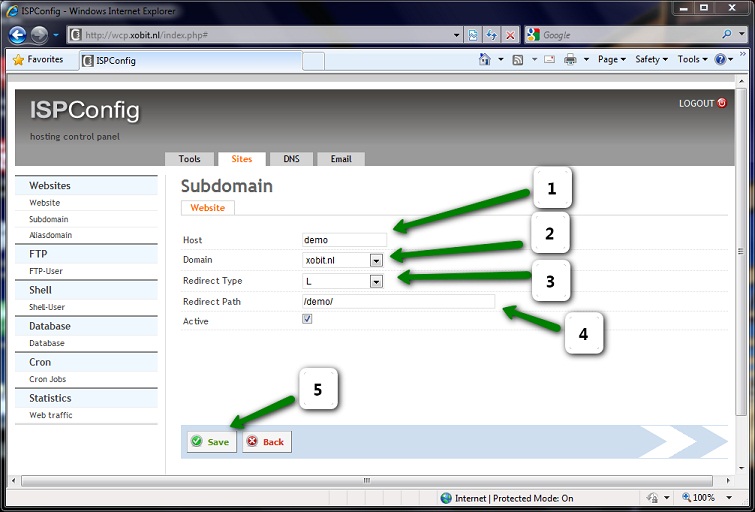Click the Print icon in command bar

570,60
